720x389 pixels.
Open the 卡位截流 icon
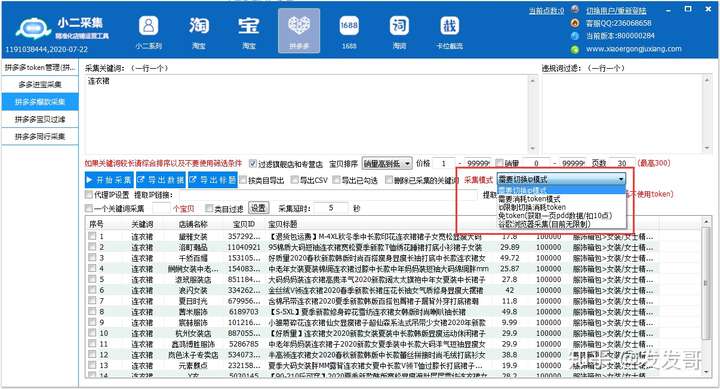[x=449, y=26]
